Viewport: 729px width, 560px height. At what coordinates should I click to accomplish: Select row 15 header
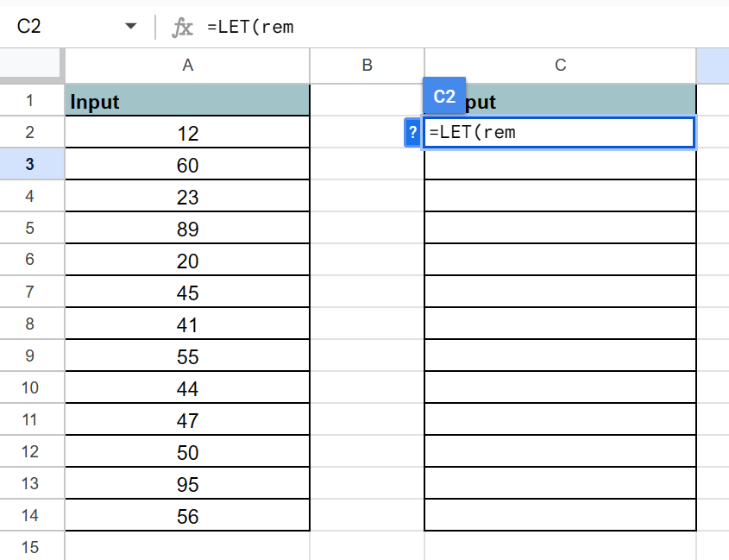point(30,547)
